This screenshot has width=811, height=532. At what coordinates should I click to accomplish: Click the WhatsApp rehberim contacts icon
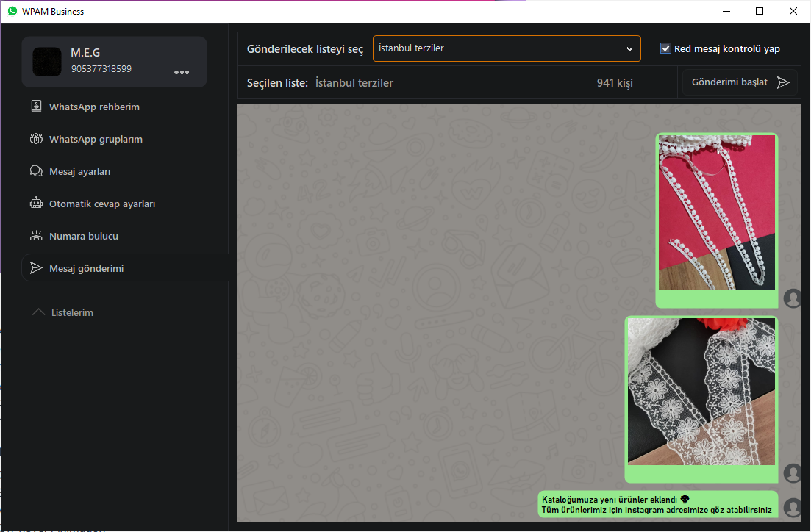point(36,107)
